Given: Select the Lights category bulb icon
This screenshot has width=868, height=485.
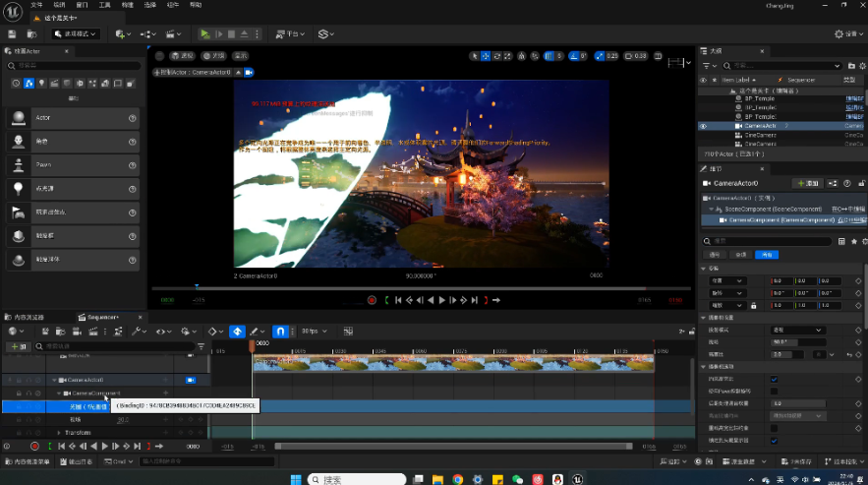Looking at the screenshot, I should [x=41, y=84].
